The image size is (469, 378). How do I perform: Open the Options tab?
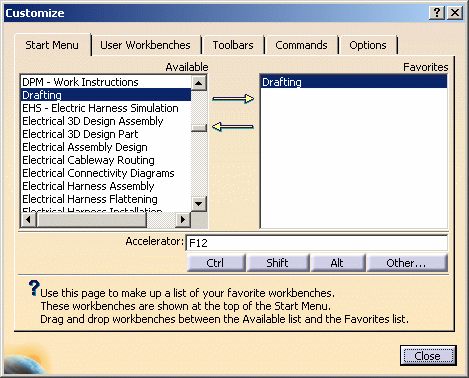tap(368, 45)
